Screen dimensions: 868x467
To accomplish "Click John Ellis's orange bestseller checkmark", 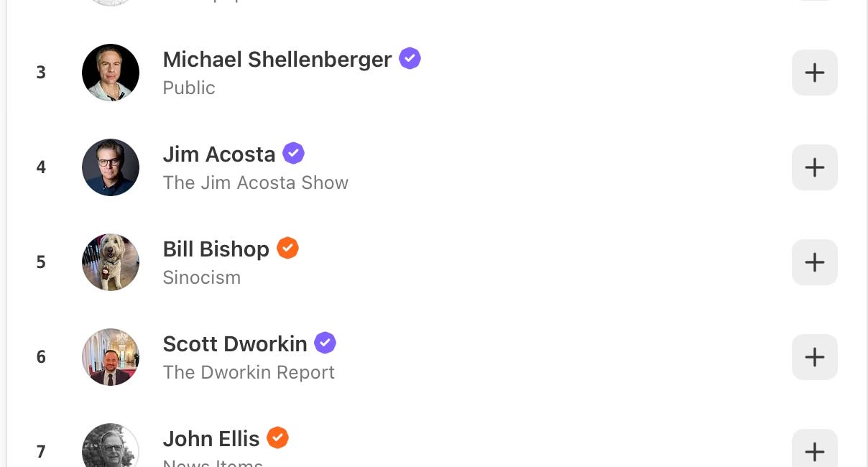I will [277, 438].
